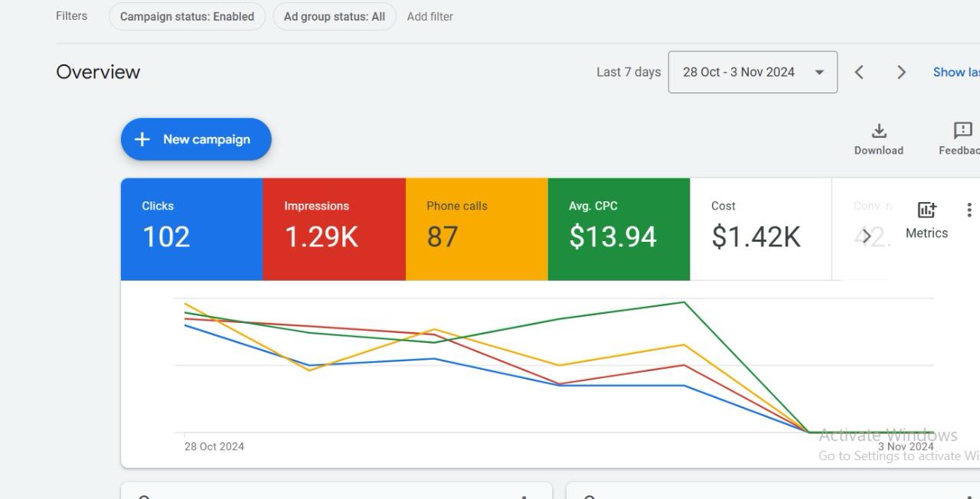
Task: Select the Cost metric tile
Action: (x=760, y=229)
